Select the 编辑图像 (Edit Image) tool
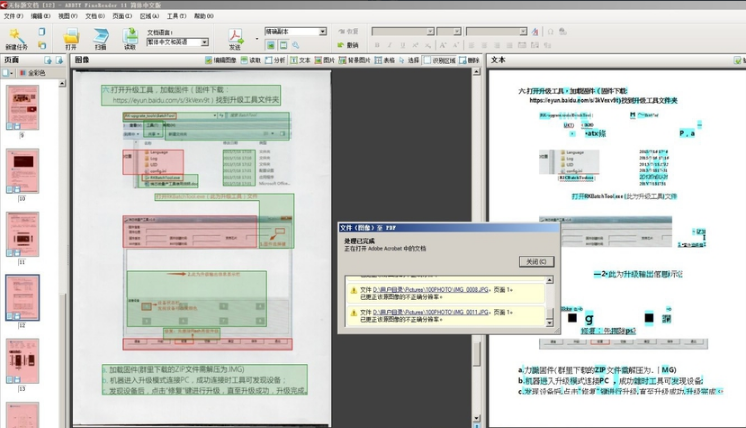The width and height of the screenshot is (746, 428). 224,60
